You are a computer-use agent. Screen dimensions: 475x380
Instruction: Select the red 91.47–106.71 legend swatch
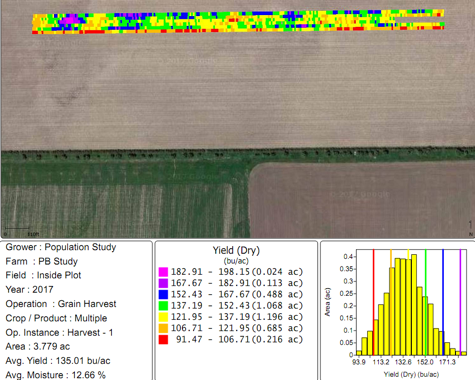tap(163, 340)
